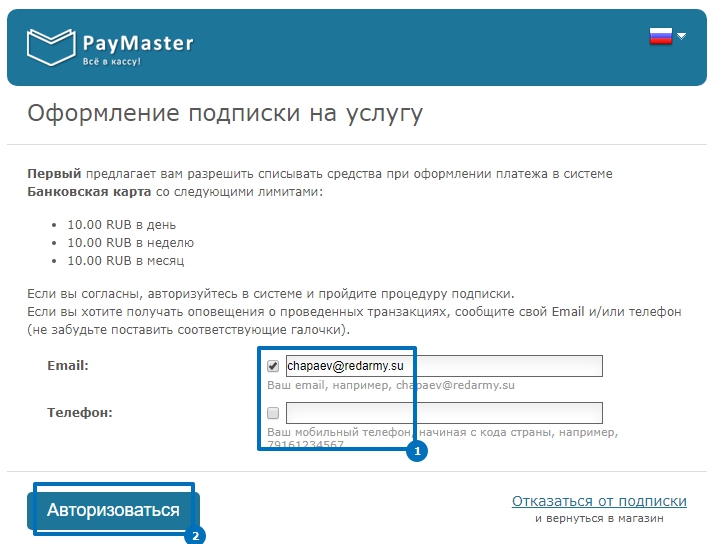
Task: Select the text 10.00 RUB в день
Action: click(x=122, y=225)
